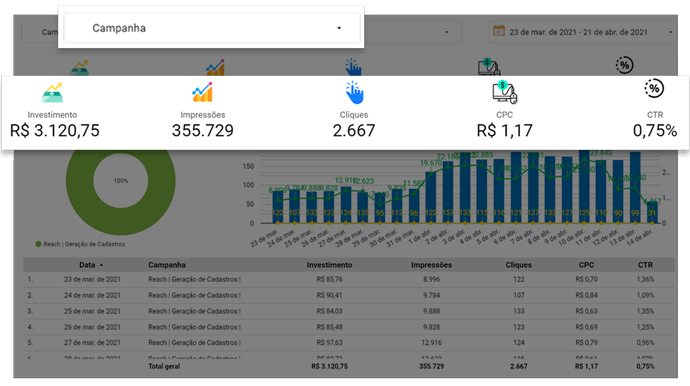690x386 pixels.
Task: Click CTR cell 1,36%
Action: (x=645, y=279)
